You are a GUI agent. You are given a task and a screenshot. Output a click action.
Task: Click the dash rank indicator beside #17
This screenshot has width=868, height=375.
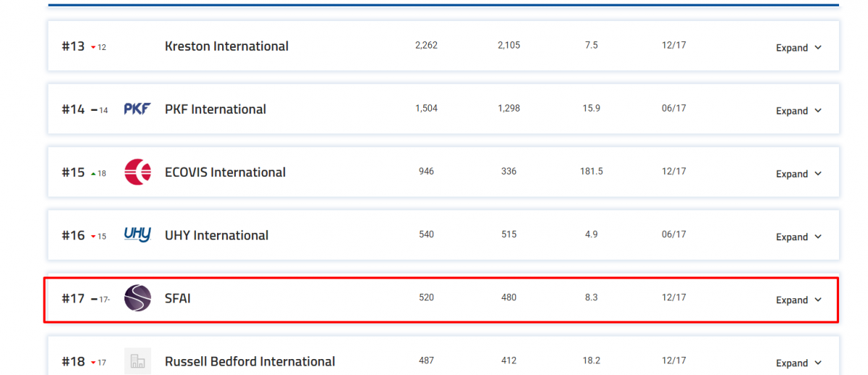pos(94,299)
